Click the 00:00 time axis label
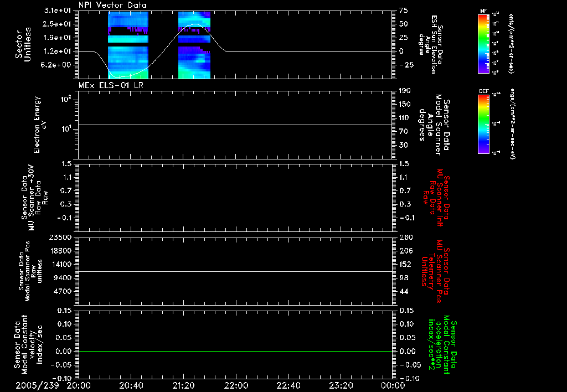 coord(393,386)
